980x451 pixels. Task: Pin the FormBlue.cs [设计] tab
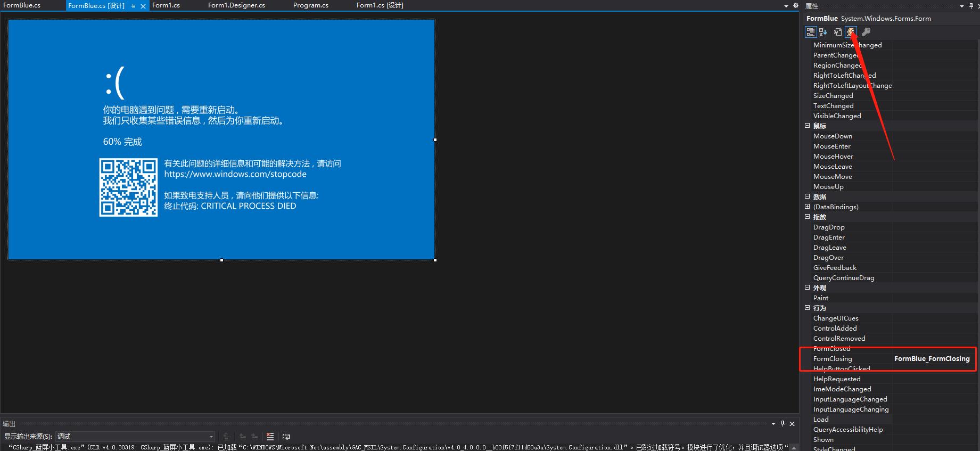click(x=133, y=6)
